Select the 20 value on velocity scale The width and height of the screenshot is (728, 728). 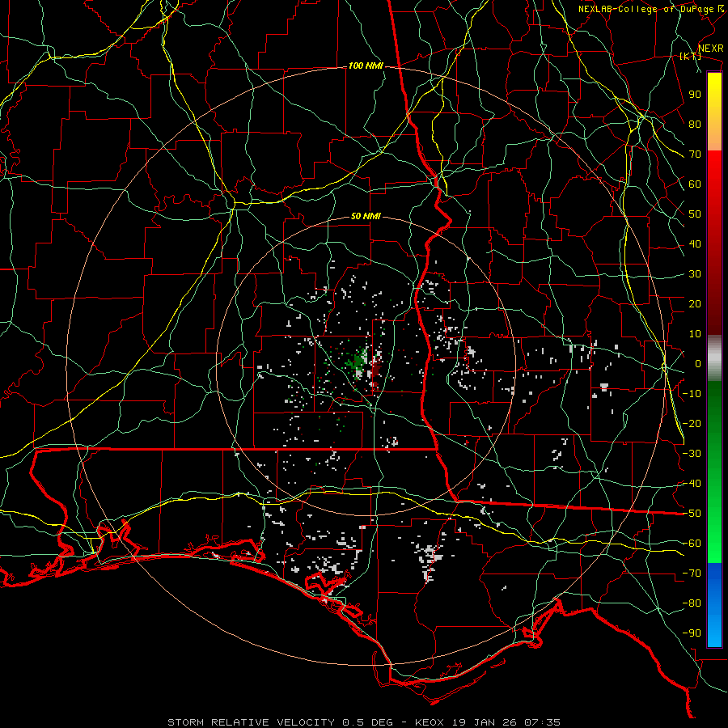point(695,303)
